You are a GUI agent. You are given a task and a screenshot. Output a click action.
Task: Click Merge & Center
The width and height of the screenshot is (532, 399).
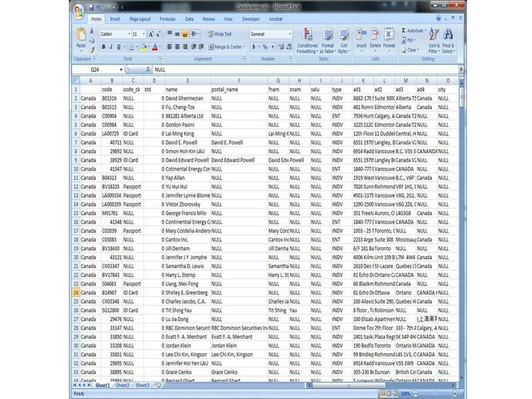click(227, 47)
